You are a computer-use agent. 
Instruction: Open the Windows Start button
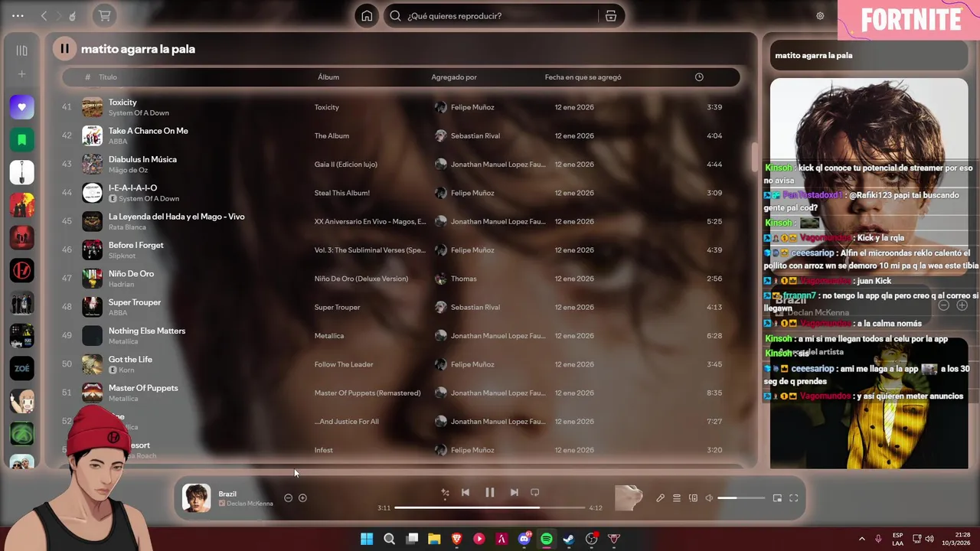[x=367, y=539]
